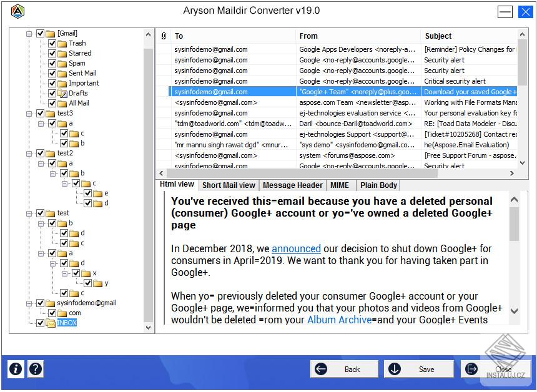This screenshot has height=392, width=537.
Task: Click the Sent Mail folder icon
Action: pyautogui.click(x=62, y=73)
